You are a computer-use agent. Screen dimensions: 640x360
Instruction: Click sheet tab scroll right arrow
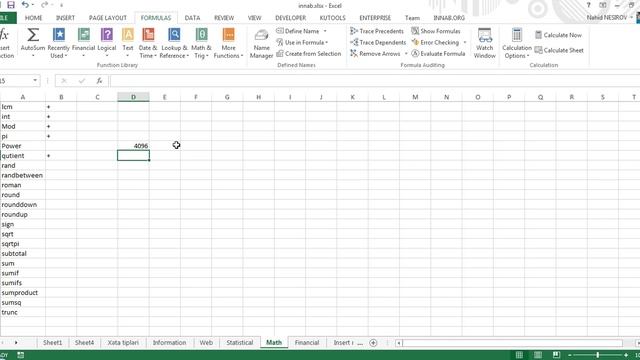point(16,343)
